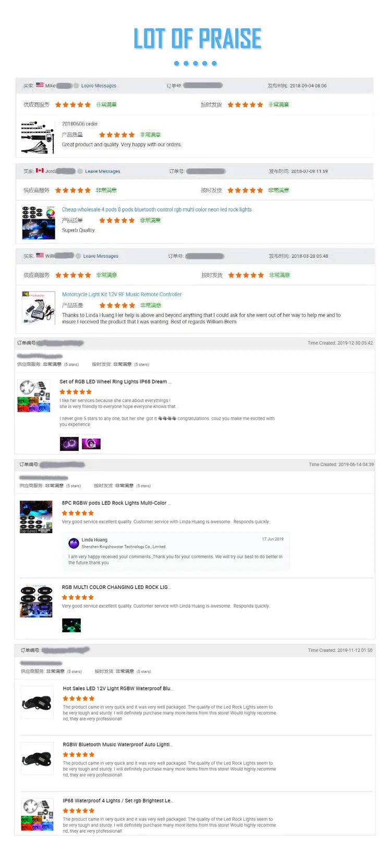Image resolution: width=391 pixels, height=868 pixels.
Task: Click the US flag icon beside Mike
Action: click(x=40, y=85)
